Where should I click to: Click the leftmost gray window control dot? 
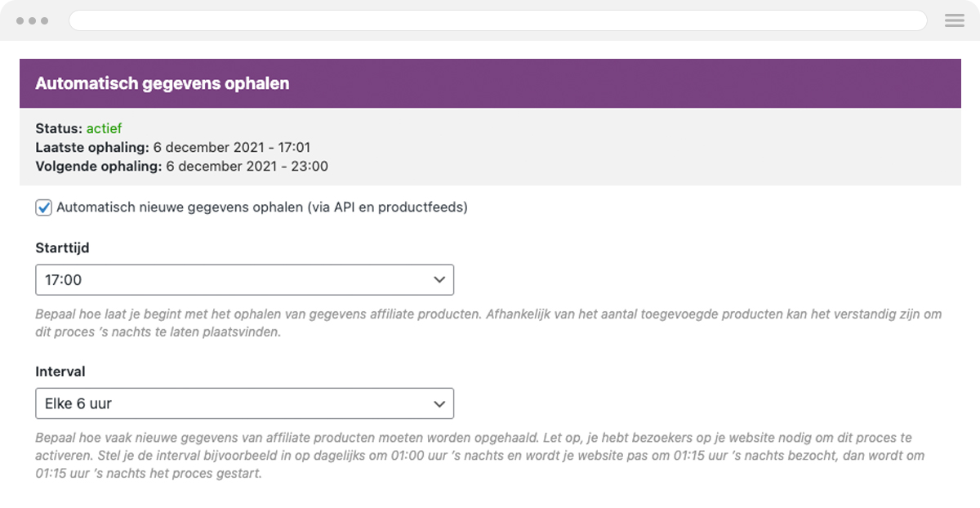click(19, 20)
